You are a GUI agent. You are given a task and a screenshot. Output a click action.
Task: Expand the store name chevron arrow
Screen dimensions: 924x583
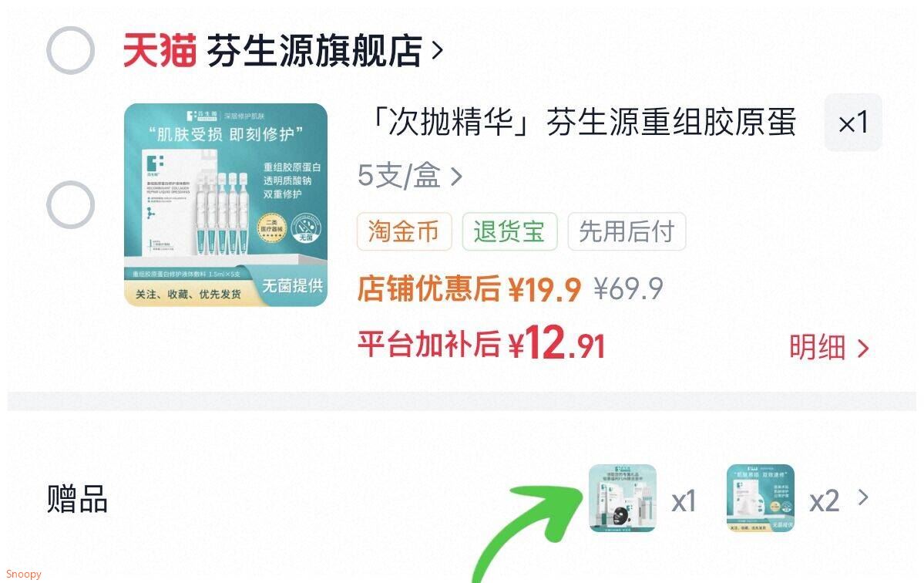click(x=437, y=52)
